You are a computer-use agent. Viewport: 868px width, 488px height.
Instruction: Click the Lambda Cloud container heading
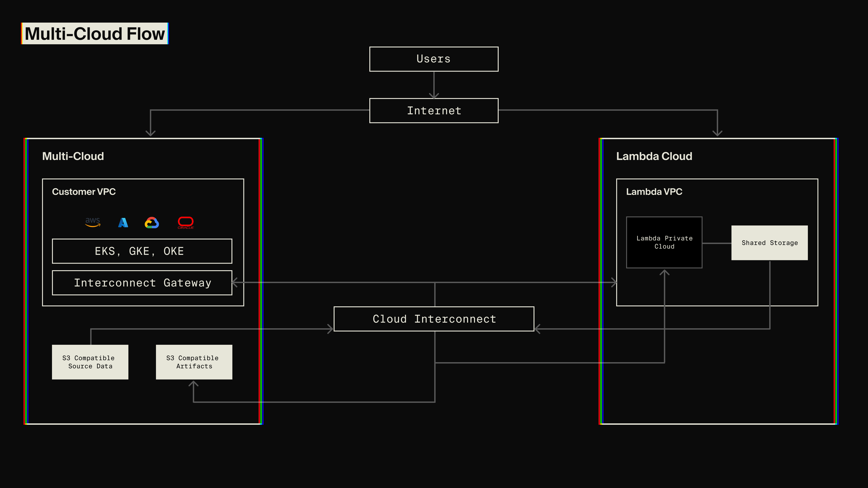[654, 156]
